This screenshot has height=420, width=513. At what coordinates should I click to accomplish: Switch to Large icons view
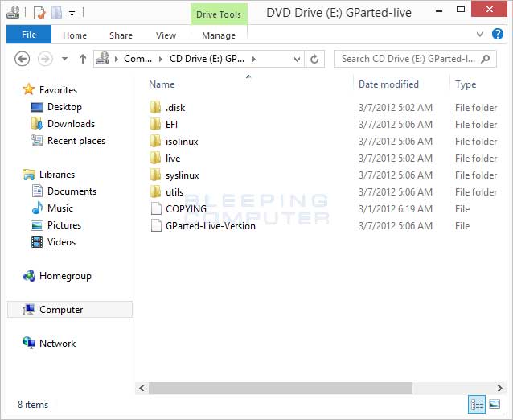tap(496, 405)
